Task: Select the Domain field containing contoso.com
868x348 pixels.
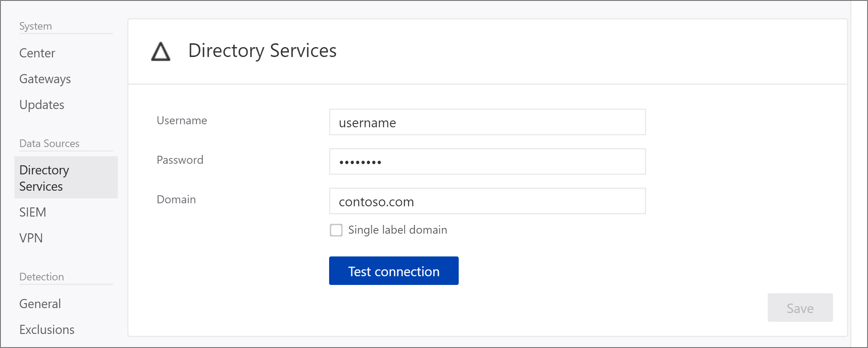Action: pos(487,201)
